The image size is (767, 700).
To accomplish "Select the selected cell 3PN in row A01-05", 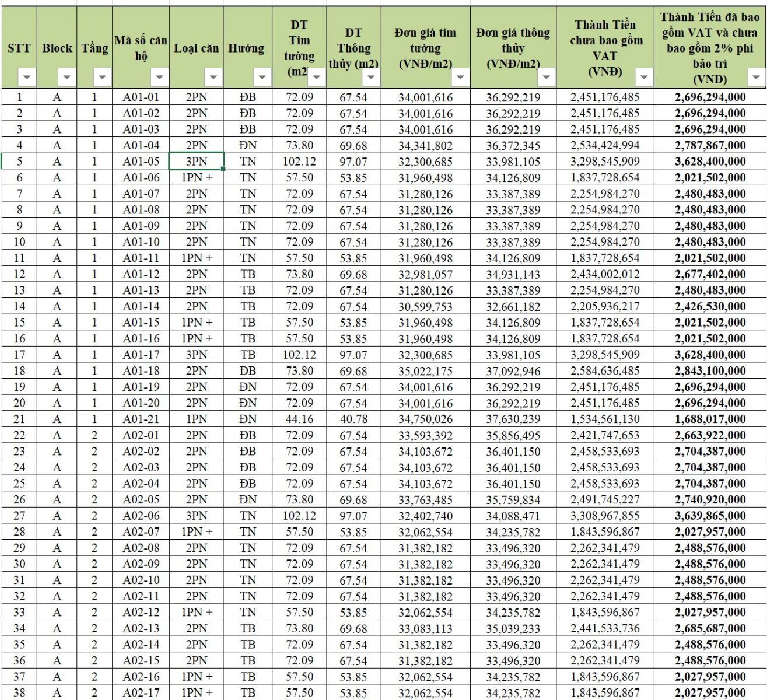I will (197, 162).
